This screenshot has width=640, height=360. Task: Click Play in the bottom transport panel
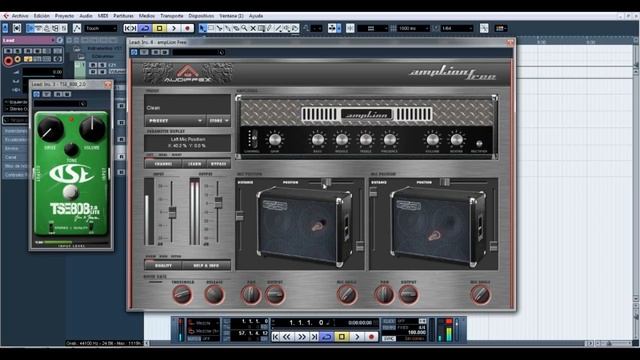click(357, 337)
